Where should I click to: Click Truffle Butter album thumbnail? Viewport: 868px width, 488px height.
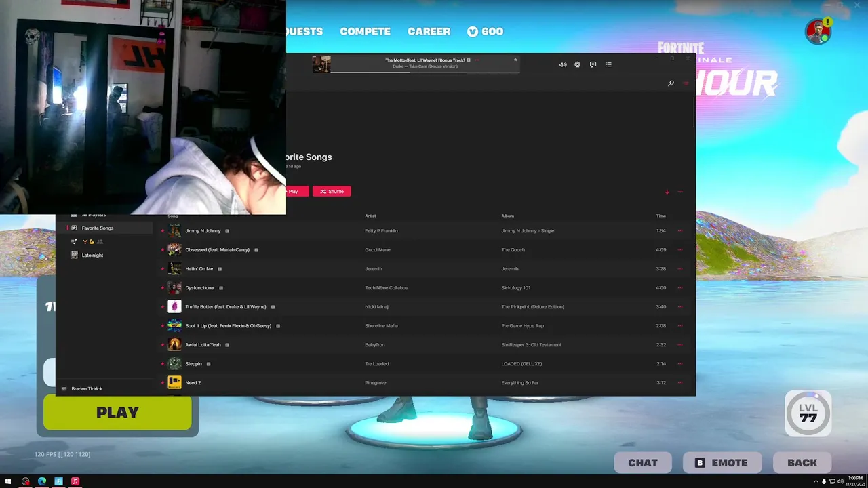pyautogui.click(x=175, y=307)
